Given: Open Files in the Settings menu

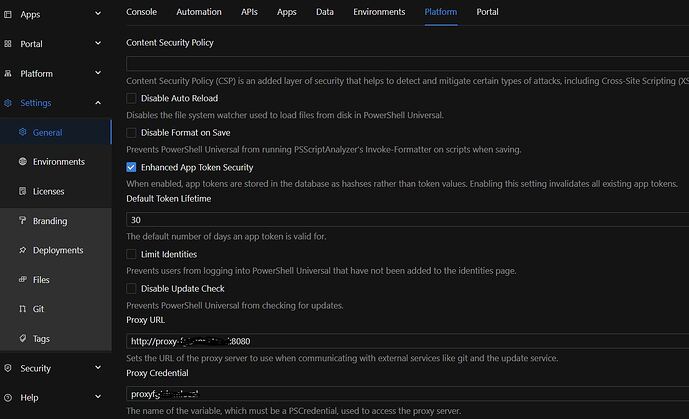Looking at the screenshot, I should tap(56, 279).
